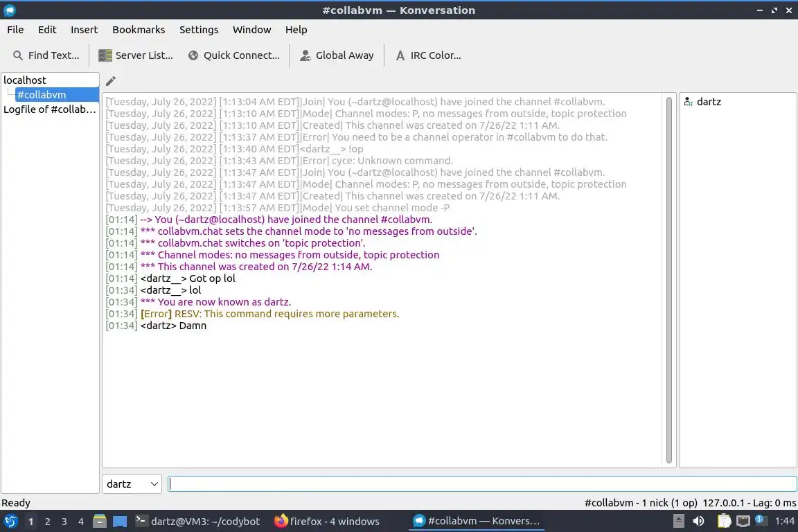Toggle Global Away status
This screenshot has width=798, height=532.
point(337,55)
